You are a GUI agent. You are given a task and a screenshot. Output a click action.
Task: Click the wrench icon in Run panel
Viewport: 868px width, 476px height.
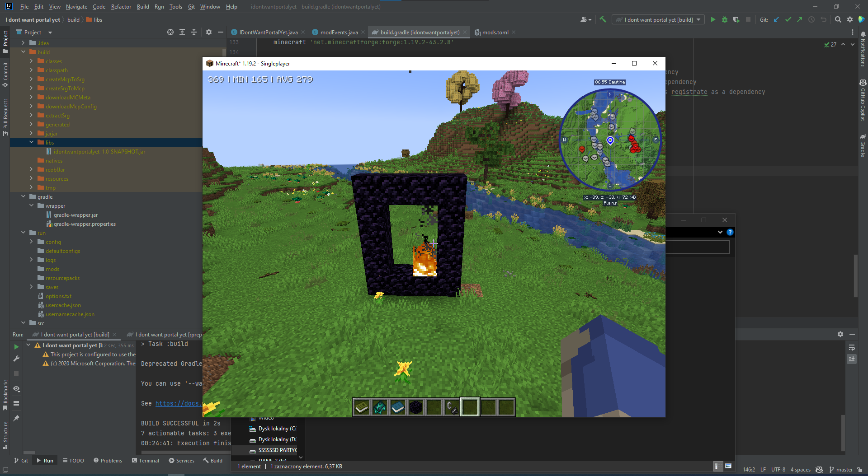(16, 359)
